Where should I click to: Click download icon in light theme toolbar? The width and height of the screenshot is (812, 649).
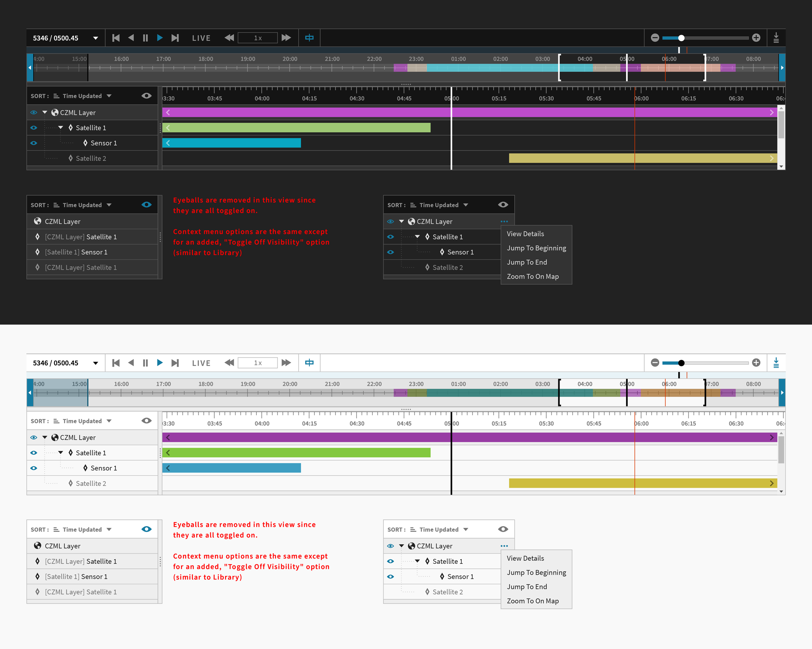pyautogui.click(x=776, y=363)
